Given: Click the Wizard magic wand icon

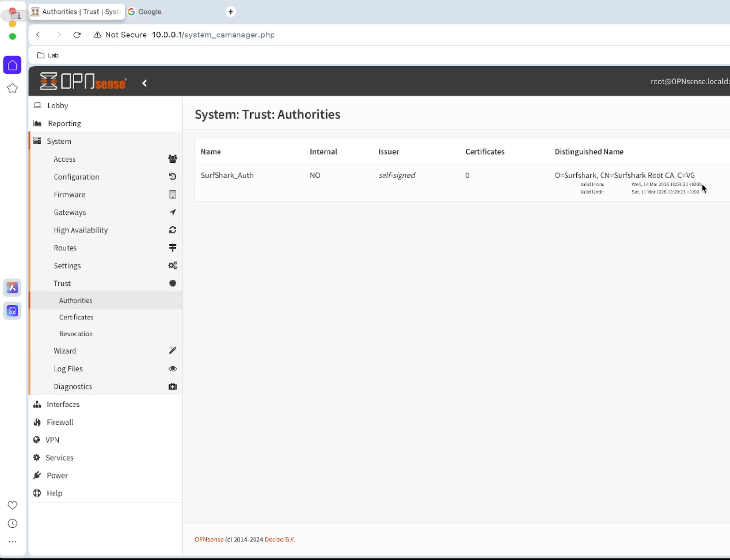Looking at the screenshot, I should pyautogui.click(x=173, y=350).
